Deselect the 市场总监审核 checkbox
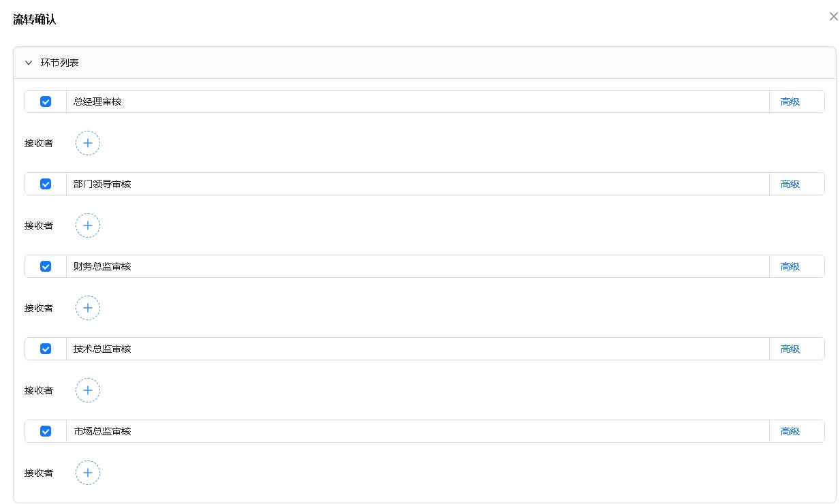 tap(46, 431)
